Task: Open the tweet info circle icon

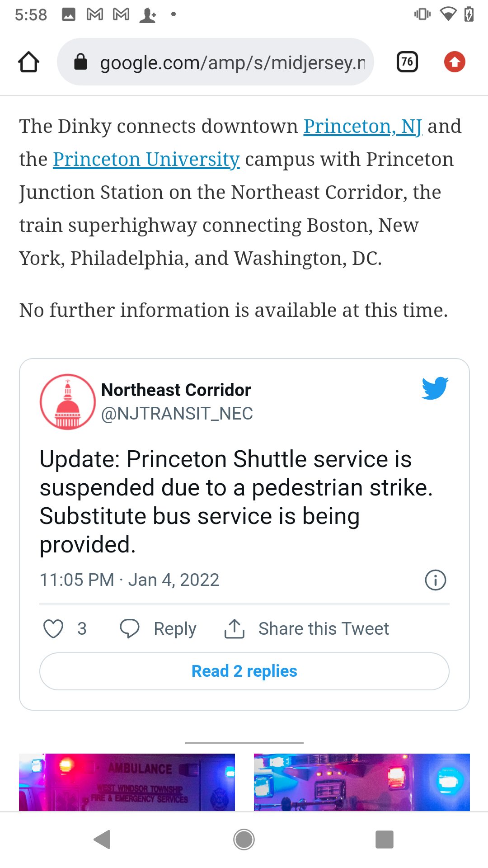Action: tap(436, 580)
